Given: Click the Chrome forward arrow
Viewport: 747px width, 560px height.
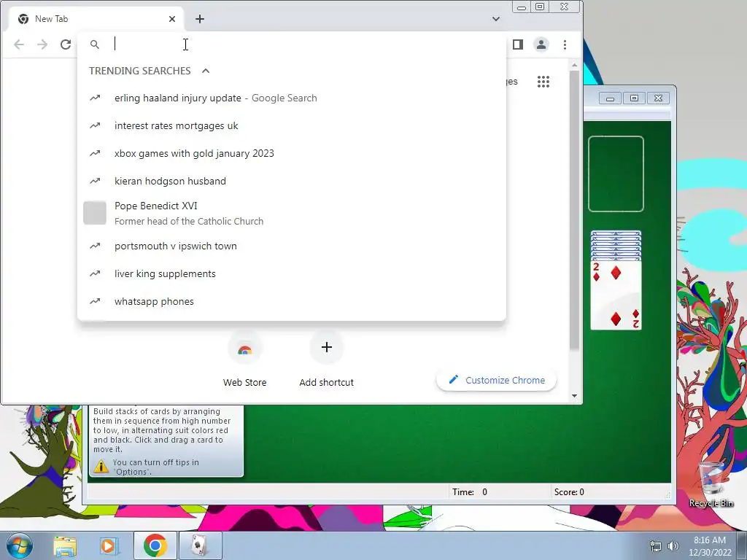Looking at the screenshot, I should [42, 44].
